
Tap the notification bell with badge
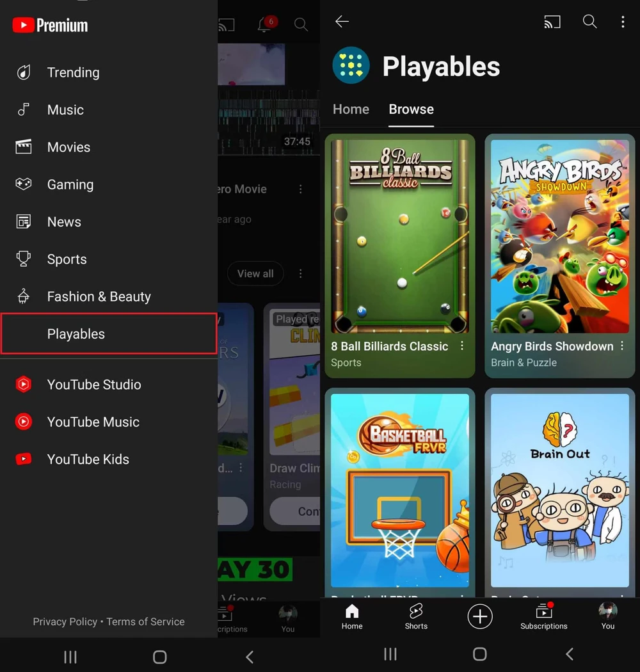pyautogui.click(x=265, y=24)
